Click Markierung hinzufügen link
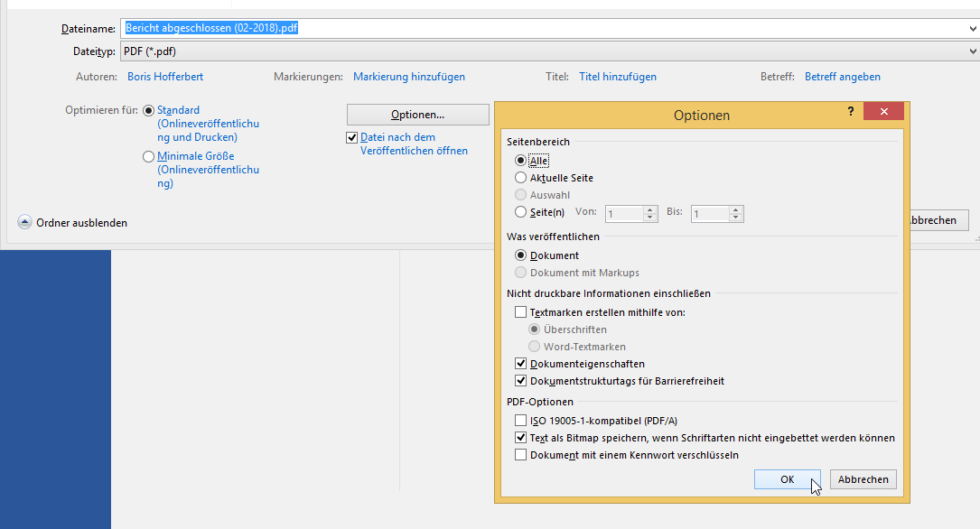The height and width of the screenshot is (529, 980). pos(409,77)
